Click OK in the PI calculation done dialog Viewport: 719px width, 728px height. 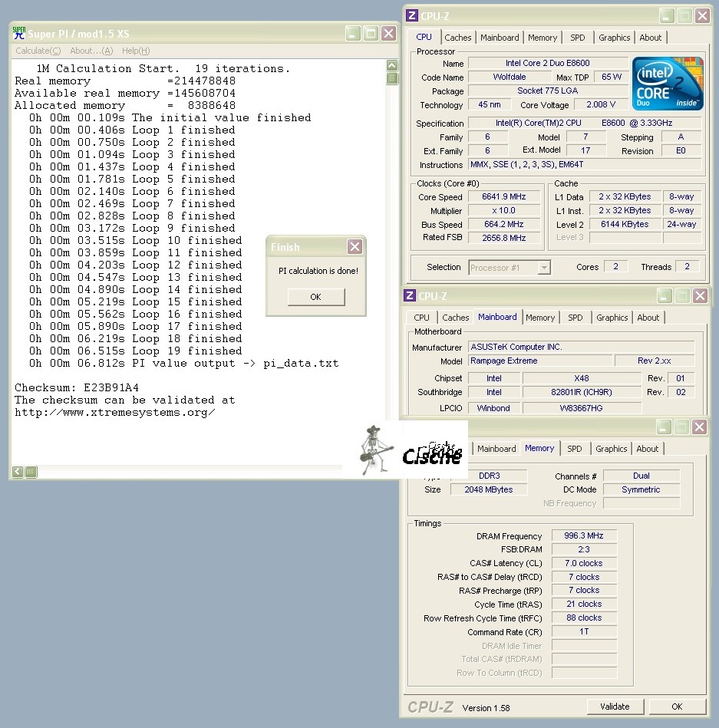coord(316,297)
